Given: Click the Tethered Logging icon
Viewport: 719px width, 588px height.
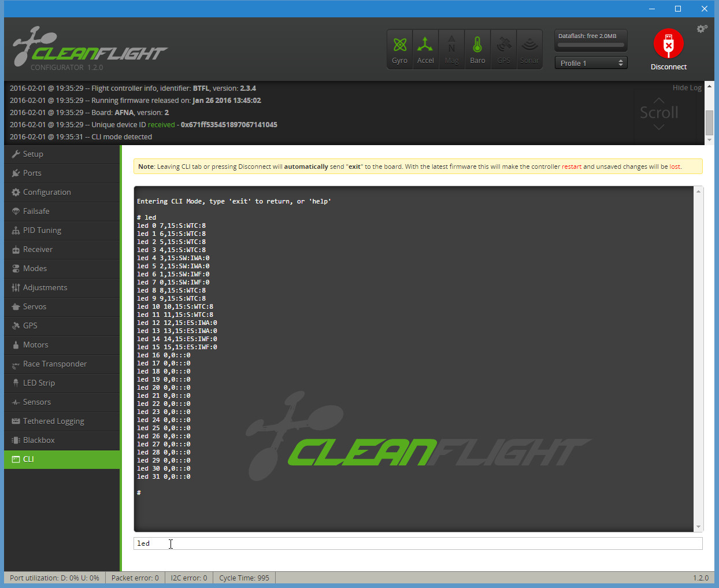Looking at the screenshot, I should [x=16, y=421].
